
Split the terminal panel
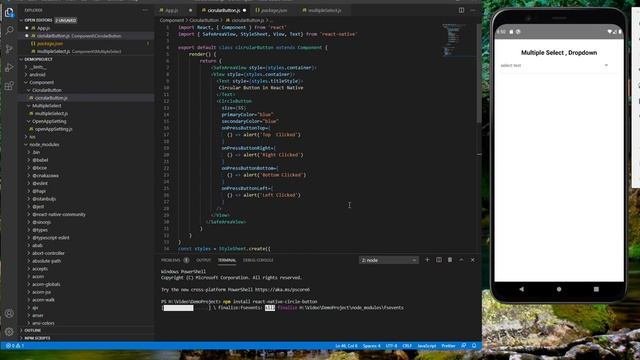[439, 260]
